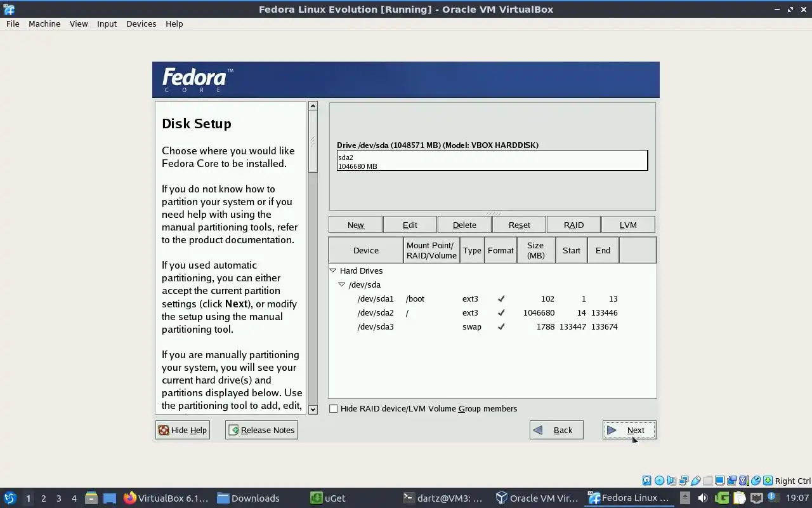This screenshot has width=812, height=508.
Task: Click the RAID button
Action: click(x=573, y=225)
